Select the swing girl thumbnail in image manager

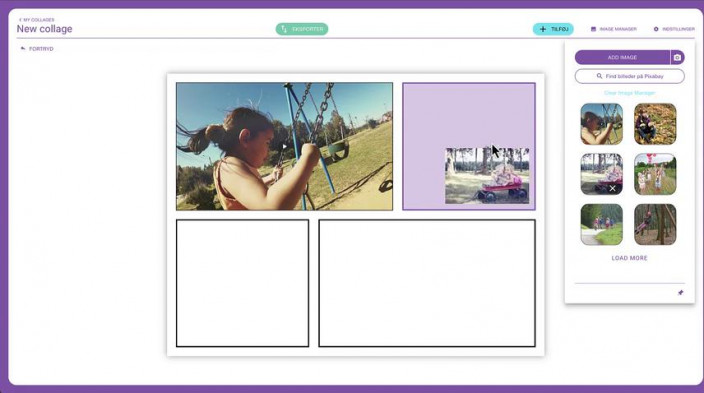pyautogui.click(x=602, y=124)
